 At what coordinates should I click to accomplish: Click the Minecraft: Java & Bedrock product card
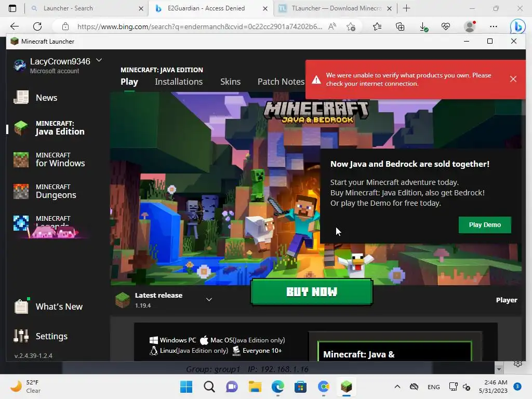click(394, 351)
